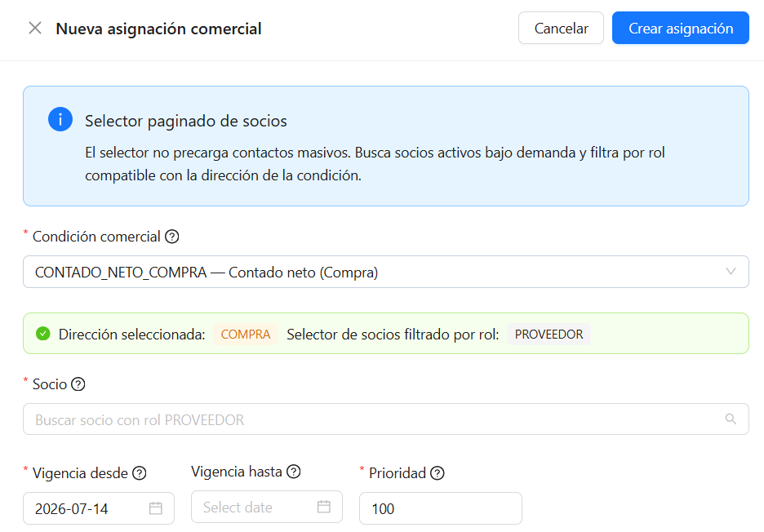This screenshot has width=764, height=532.
Task: Click the magnifier icon in Socio field
Action: click(x=731, y=419)
